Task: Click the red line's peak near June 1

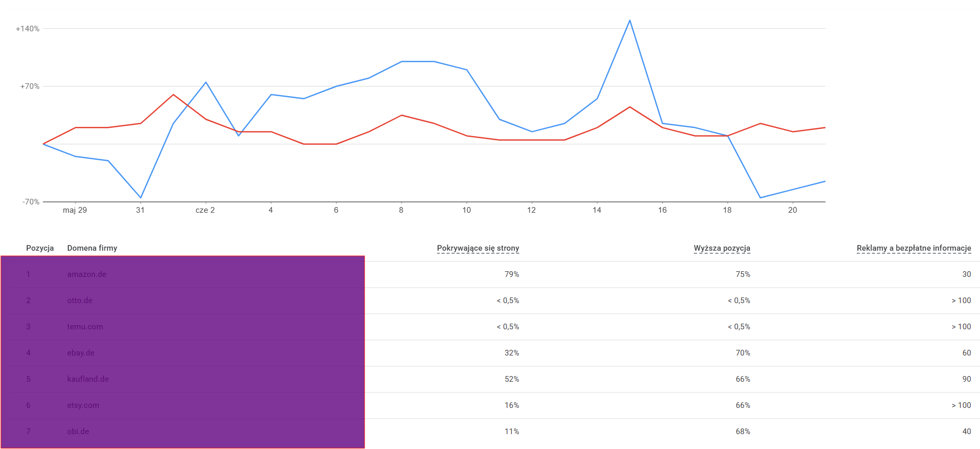Action: click(x=174, y=95)
